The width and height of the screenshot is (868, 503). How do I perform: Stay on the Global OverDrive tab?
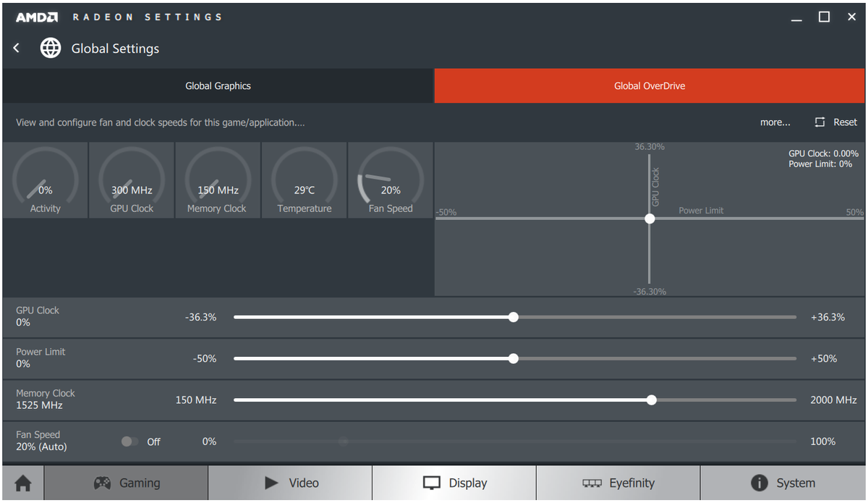[649, 85]
